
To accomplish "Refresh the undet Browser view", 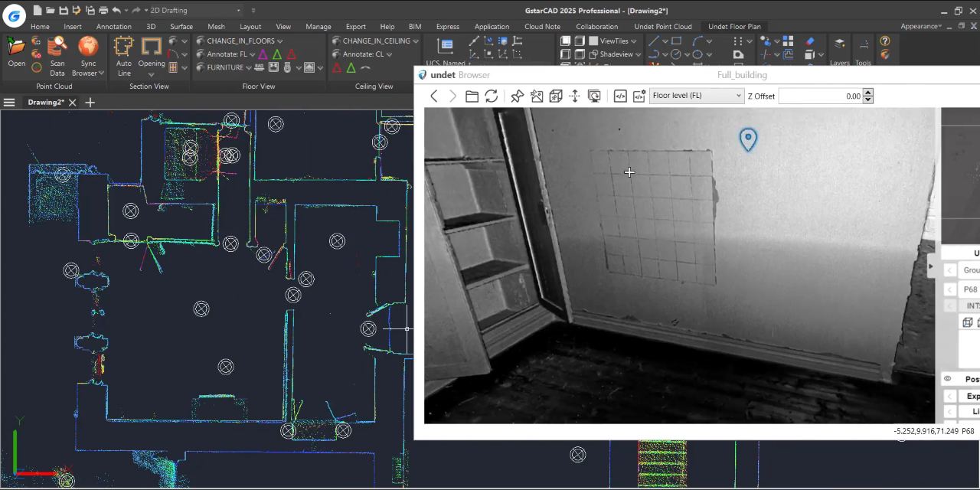I will (492, 96).
